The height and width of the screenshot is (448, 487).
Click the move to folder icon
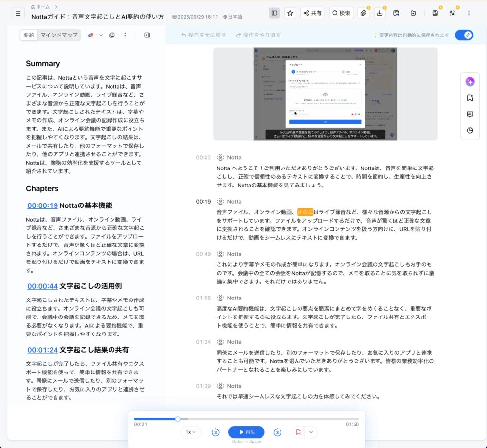coord(413,13)
